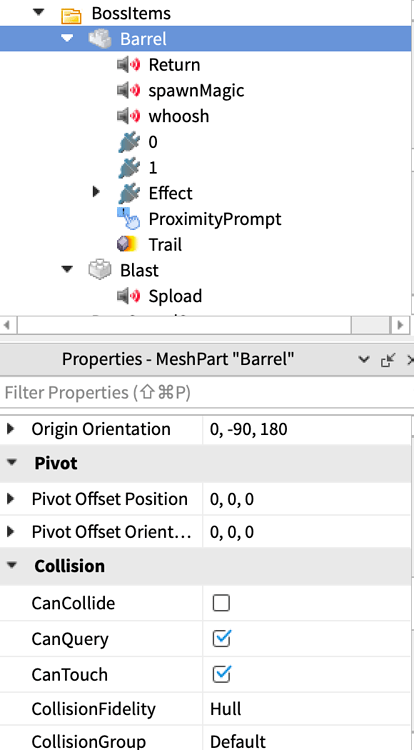Click the ProximityPrompt hand icon
Image resolution: width=414 pixels, height=750 pixels.
[129, 219]
